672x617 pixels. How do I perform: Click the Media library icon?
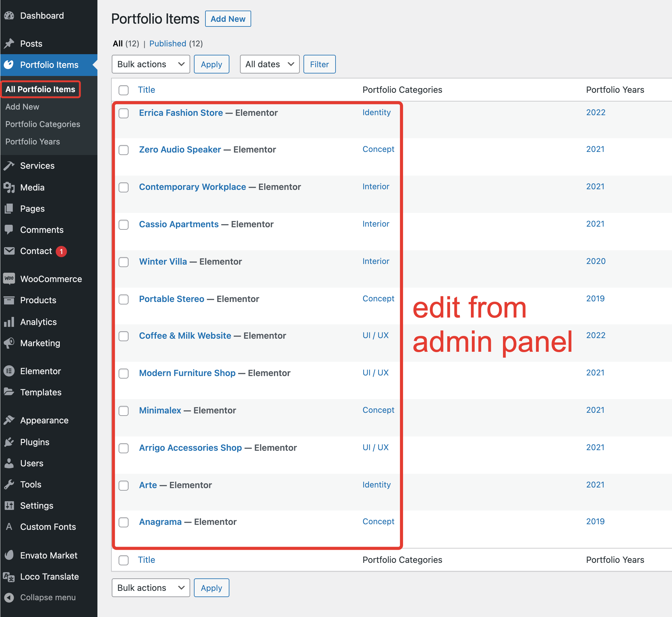[x=9, y=187]
